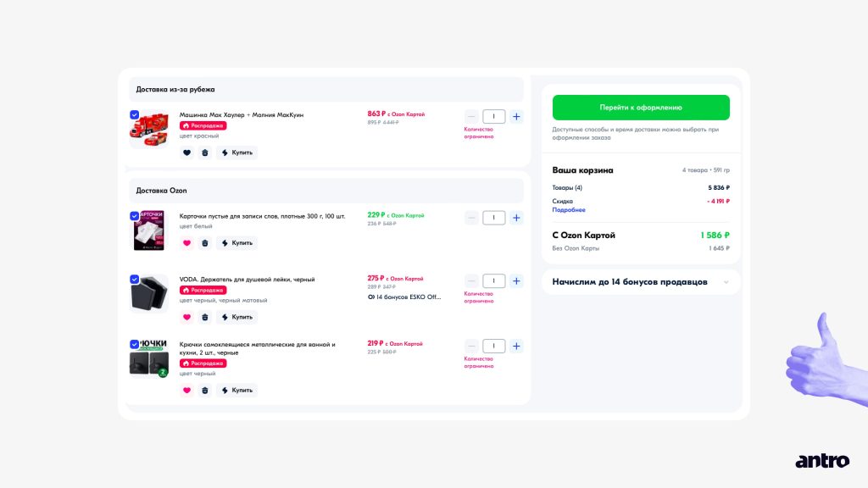
Task: Delete Крючки самоклеящиеся with trash icon
Action: (205, 390)
